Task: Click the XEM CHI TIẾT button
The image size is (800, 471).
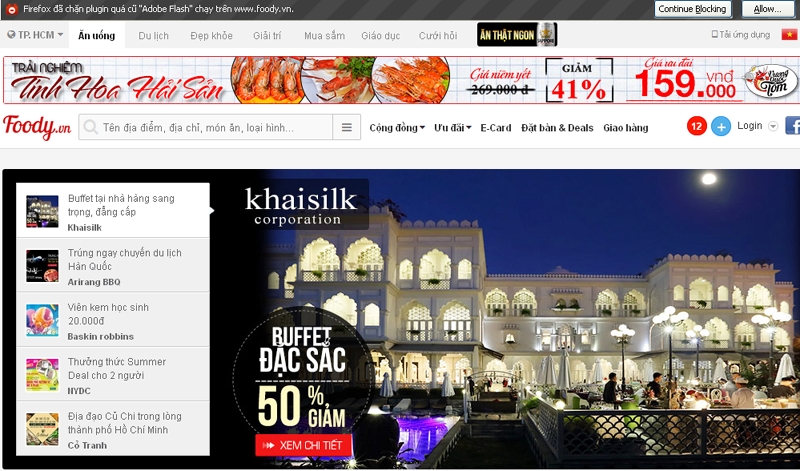Action: pyautogui.click(x=304, y=445)
